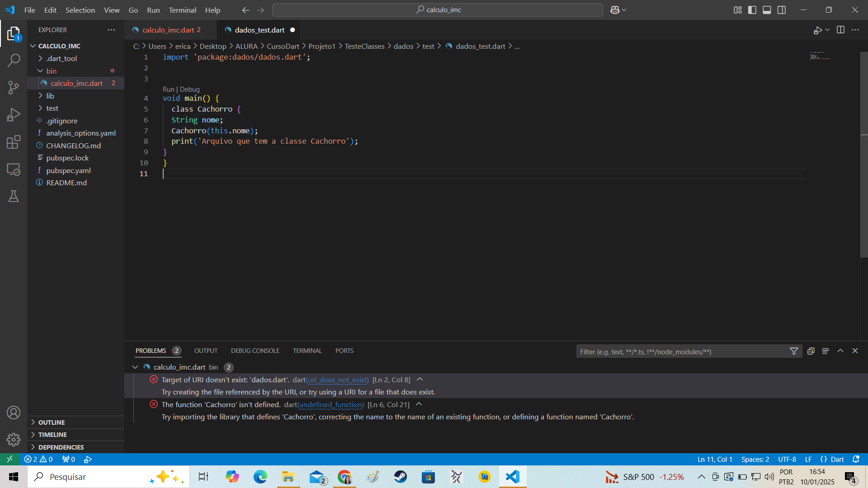Click the UTF-8 encoding indicator

[787, 459]
